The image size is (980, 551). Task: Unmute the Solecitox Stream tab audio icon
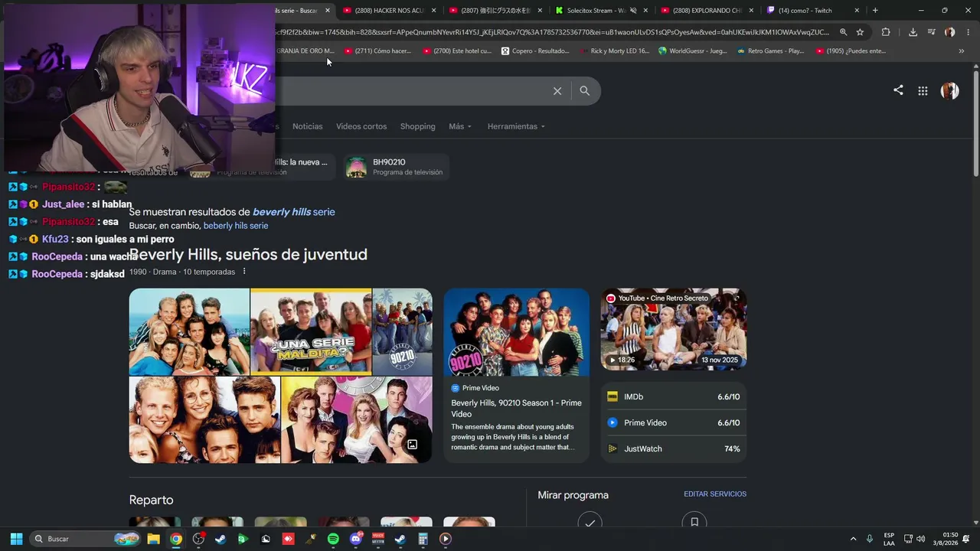633,11
